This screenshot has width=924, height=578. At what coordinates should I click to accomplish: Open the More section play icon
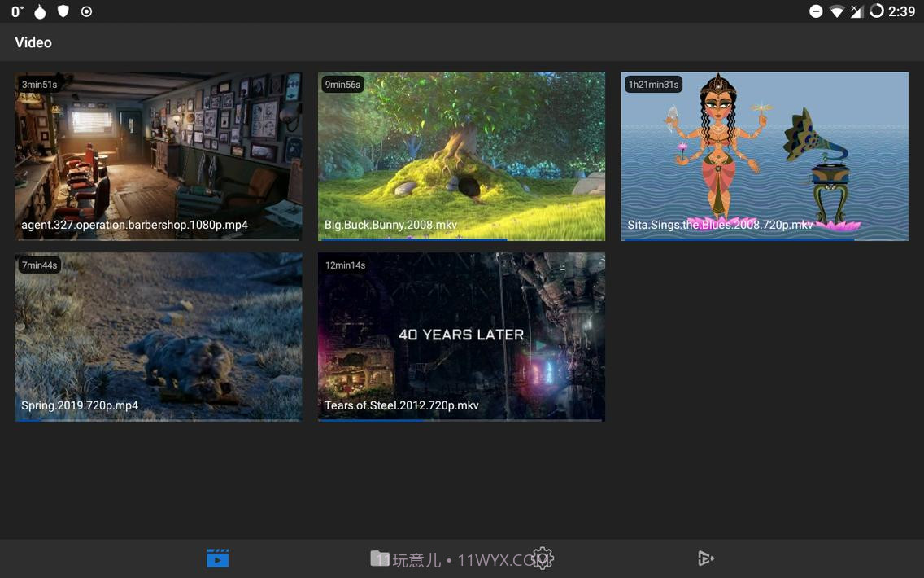point(705,558)
